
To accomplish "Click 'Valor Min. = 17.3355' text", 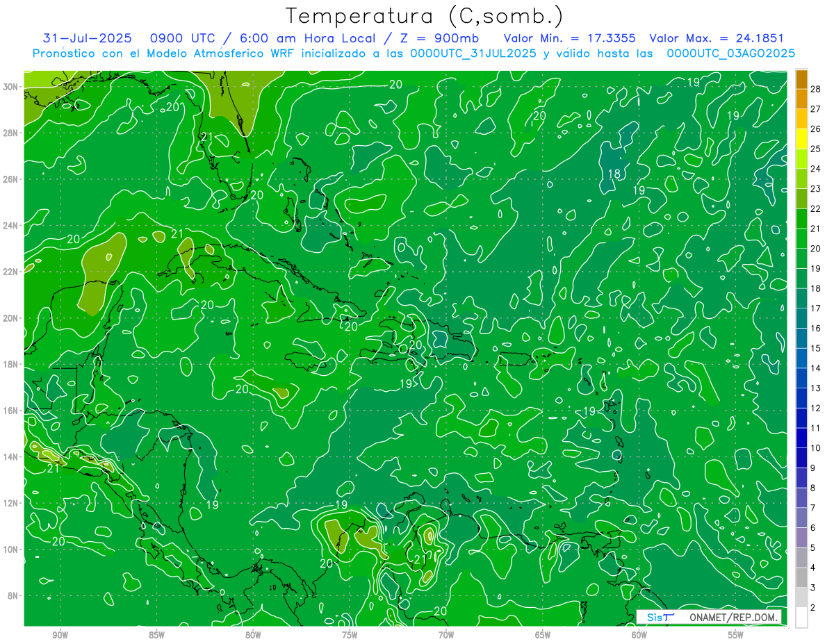I will point(569,38).
